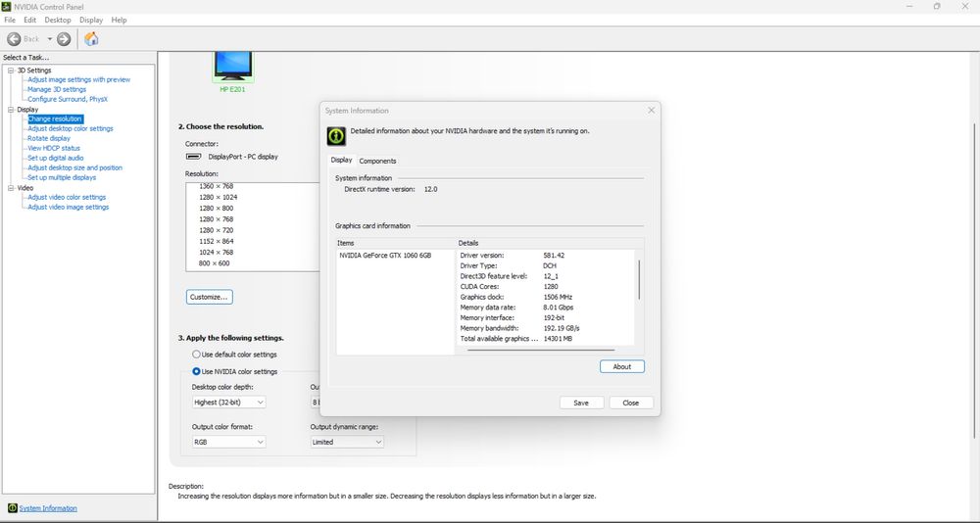This screenshot has width=980, height=523.
Task: Open Configure Surround, PhysX
Action: [x=68, y=99]
